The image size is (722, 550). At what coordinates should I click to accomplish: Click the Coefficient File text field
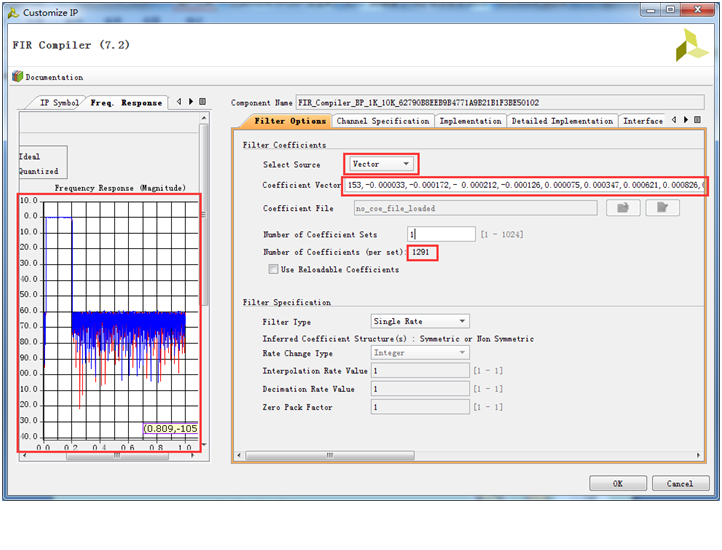pos(475,208)
